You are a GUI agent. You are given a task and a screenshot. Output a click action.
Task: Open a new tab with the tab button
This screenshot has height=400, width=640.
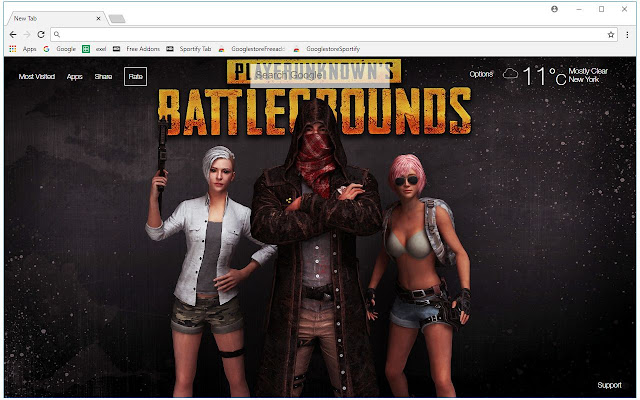(117, 19)
